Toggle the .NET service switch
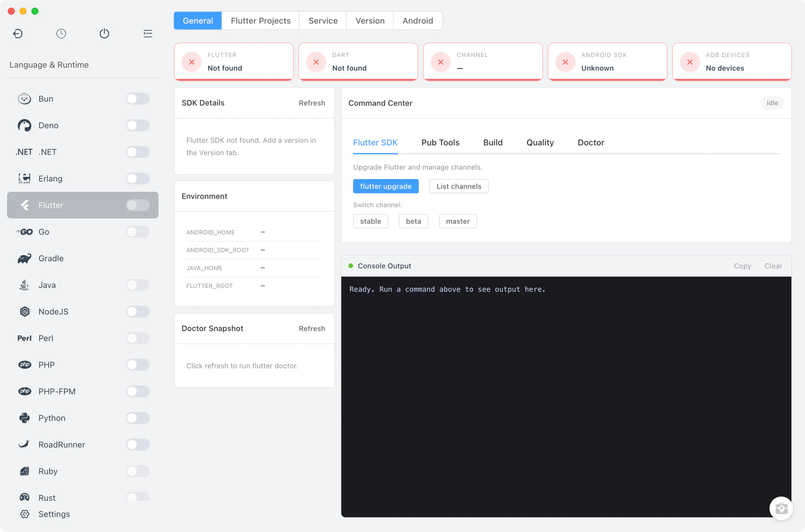 [138, 152]
